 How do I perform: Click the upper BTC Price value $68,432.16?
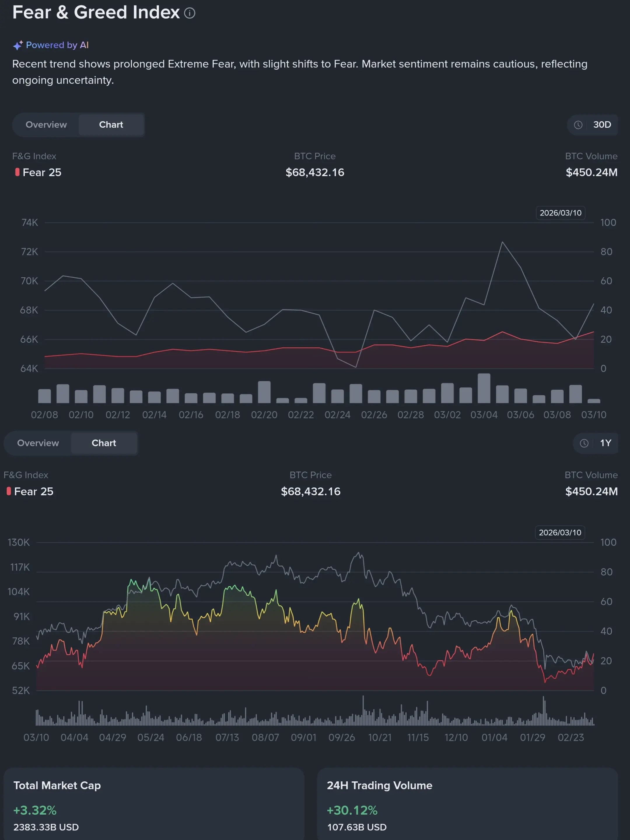(315, 172)
